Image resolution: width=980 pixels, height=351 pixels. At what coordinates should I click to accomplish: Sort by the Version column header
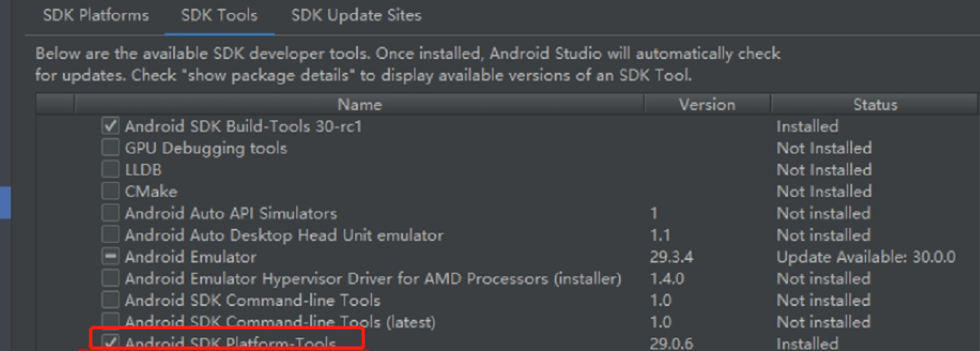(708, 104)
